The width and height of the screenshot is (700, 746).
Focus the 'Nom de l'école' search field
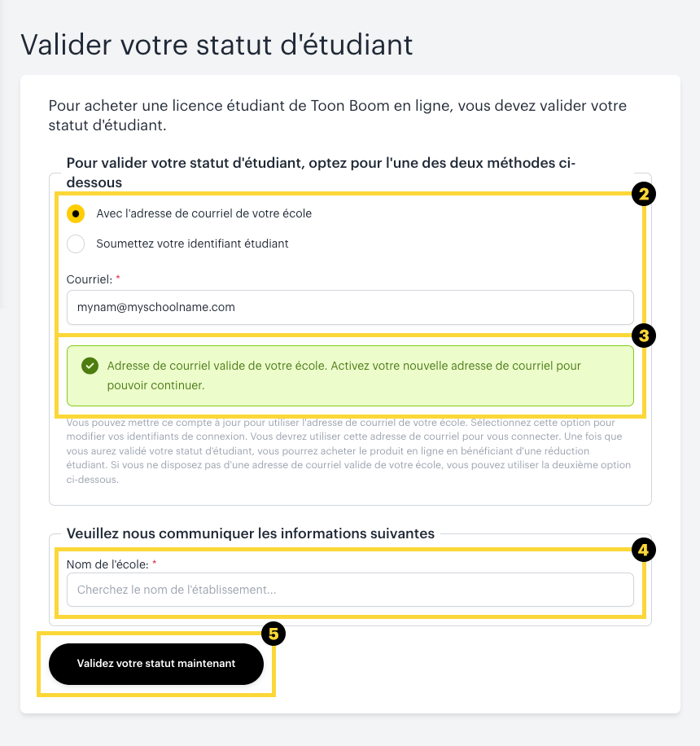tap(350, 590)
